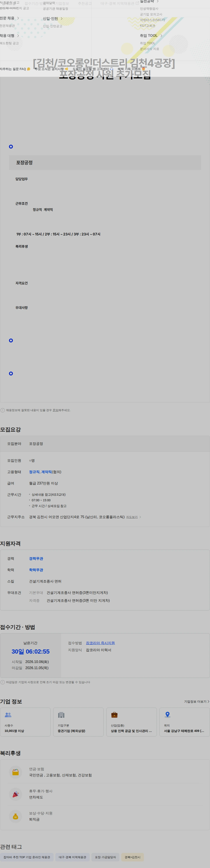
Task: Click the 보상·수당·지원 money bag icon
Action: point(16,816)
